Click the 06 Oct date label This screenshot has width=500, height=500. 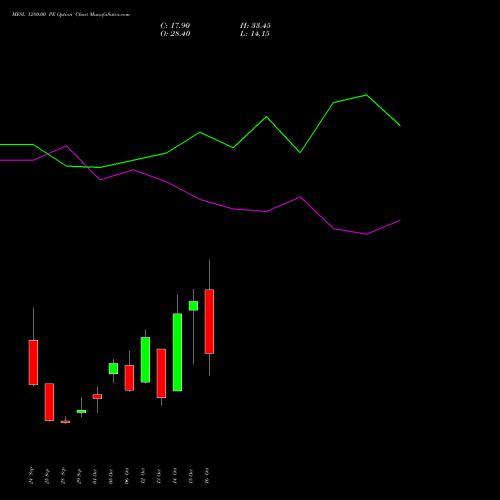click(127, 476)
